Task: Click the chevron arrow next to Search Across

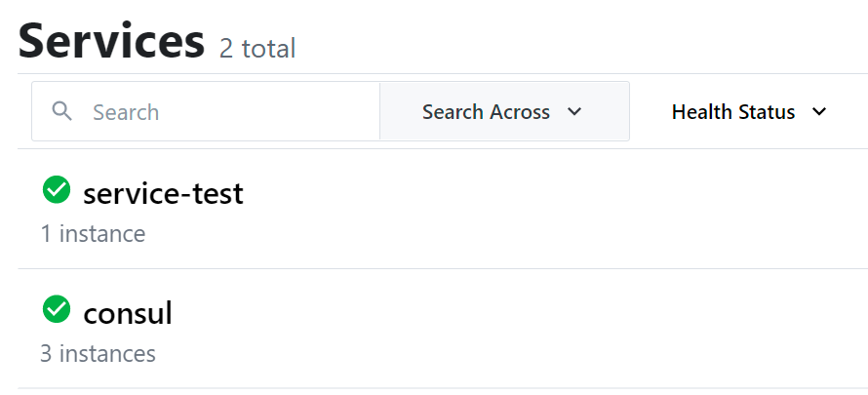Action: (574, 112)
